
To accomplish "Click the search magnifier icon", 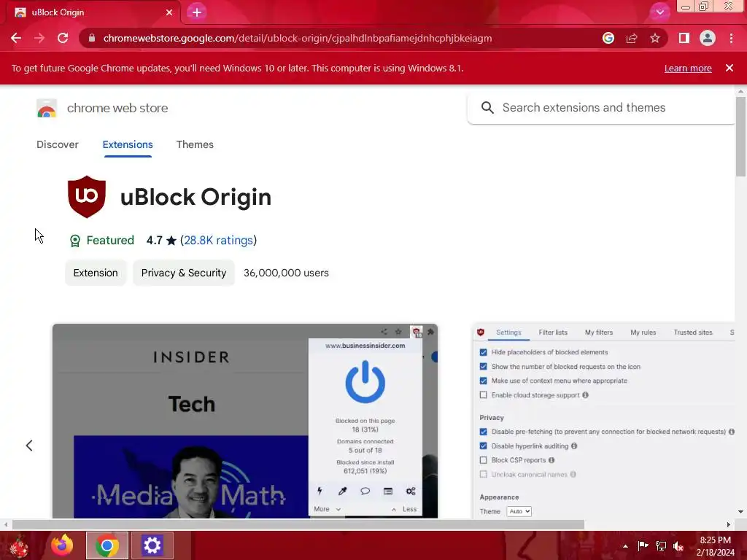I will click(x=487, y=108).
